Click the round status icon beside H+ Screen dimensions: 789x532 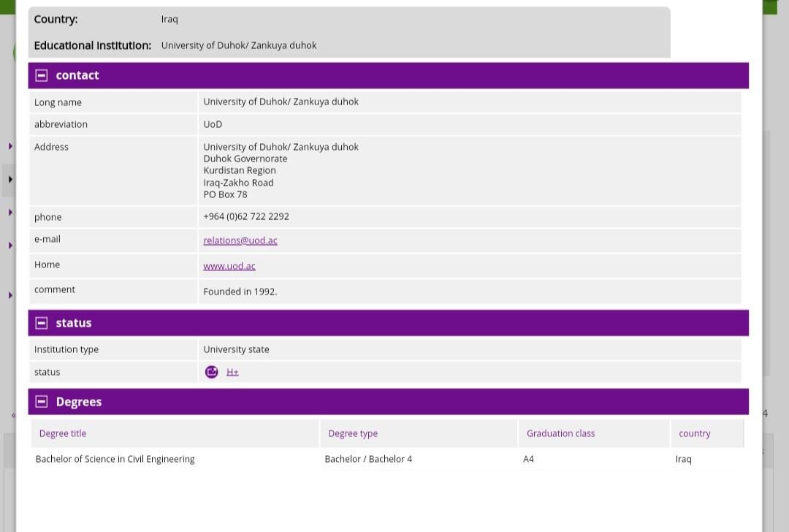point(211,372)
